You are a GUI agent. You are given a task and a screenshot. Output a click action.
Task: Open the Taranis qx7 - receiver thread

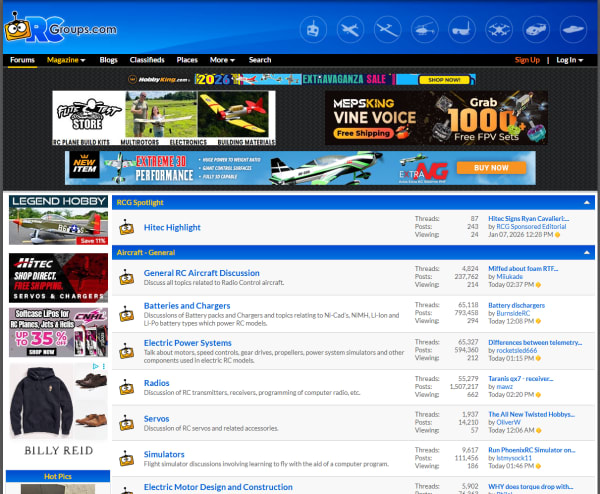(x=520, y=378)
